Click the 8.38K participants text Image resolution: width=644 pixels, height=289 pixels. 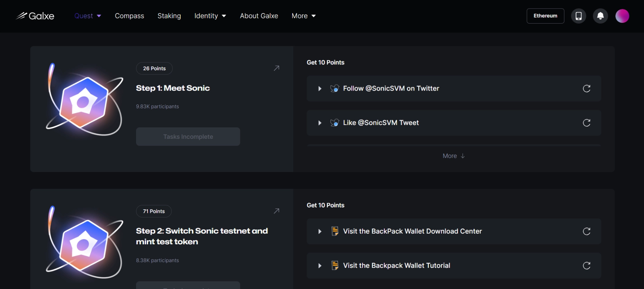pos(158,260)
